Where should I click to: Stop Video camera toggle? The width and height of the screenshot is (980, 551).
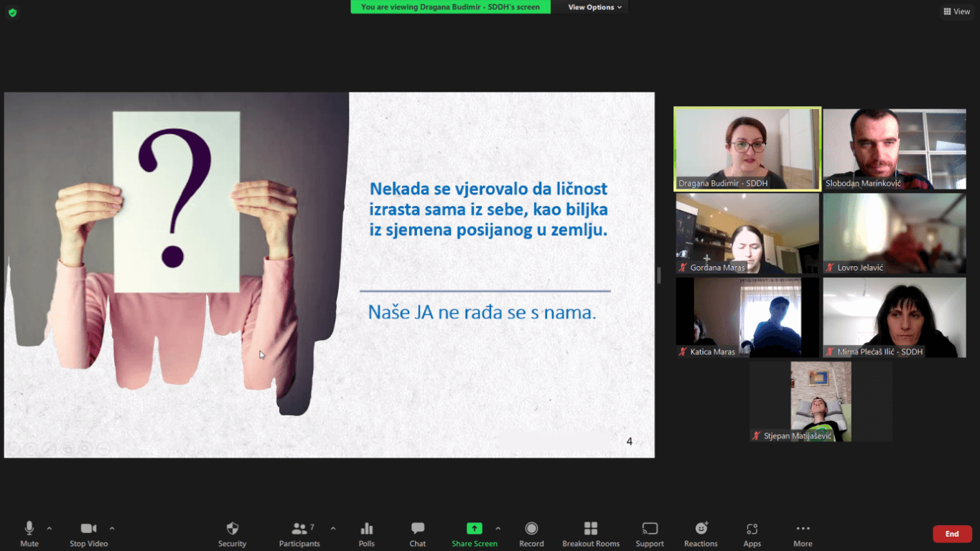[88, 533]
